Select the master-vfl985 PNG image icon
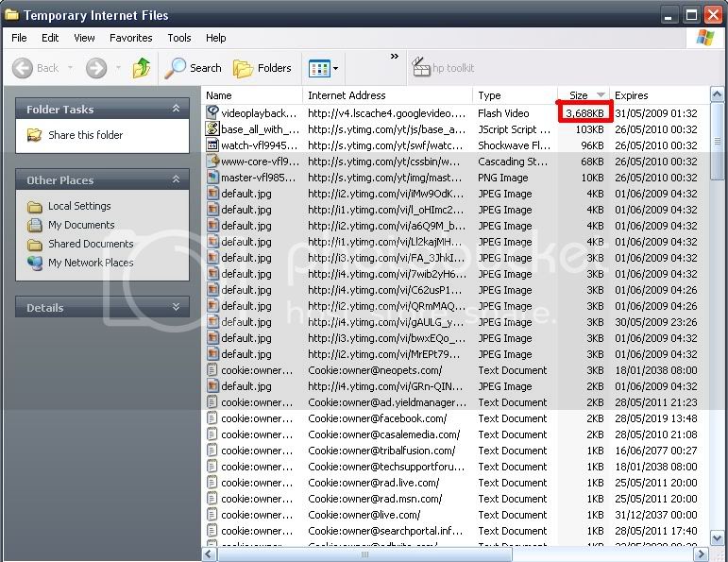Image resolution: width=728 pixels, height=562 pixels. (212, 178)
